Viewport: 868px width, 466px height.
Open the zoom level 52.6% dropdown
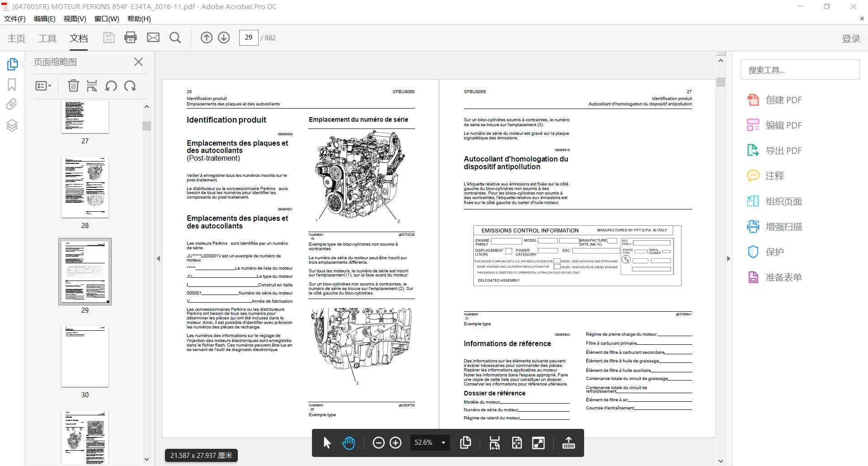coord(430,442)
